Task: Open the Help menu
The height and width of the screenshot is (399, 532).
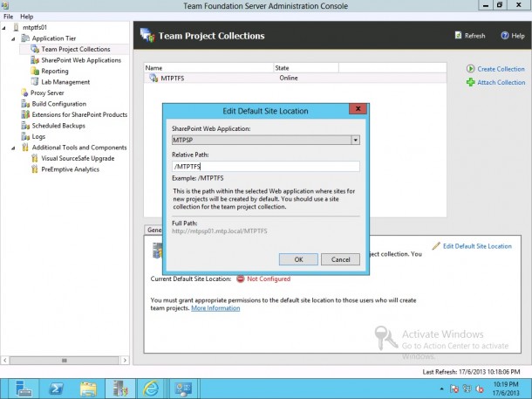Action: pyautogui.click(x=26, y=17)
